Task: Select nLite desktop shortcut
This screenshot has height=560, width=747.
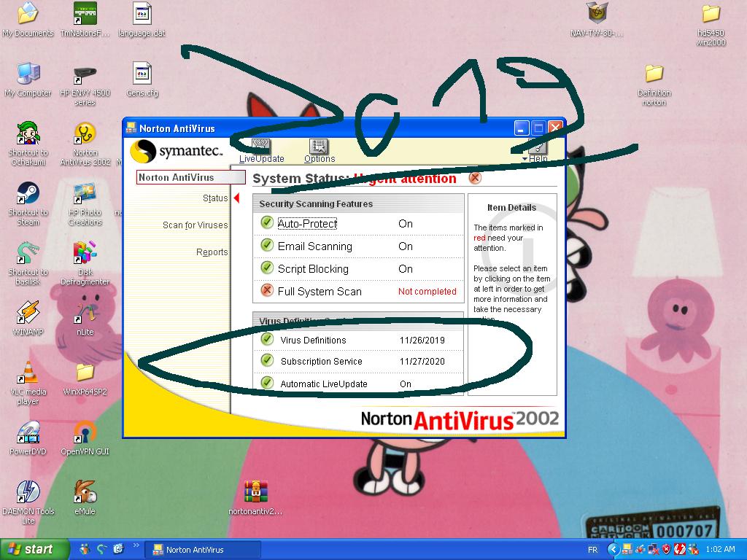Action: (x=85, y=318)
